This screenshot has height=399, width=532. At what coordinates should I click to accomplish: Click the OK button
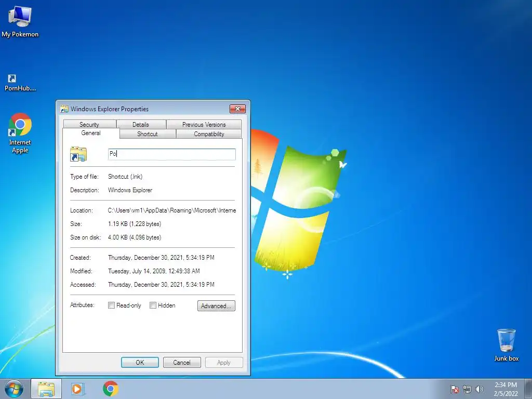tap(140, 362)
